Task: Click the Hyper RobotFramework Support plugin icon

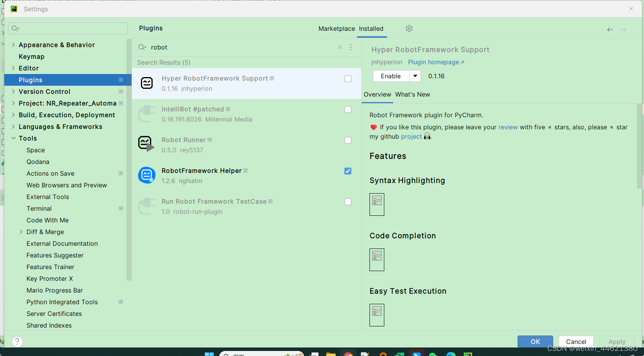Action: [147, 83]
